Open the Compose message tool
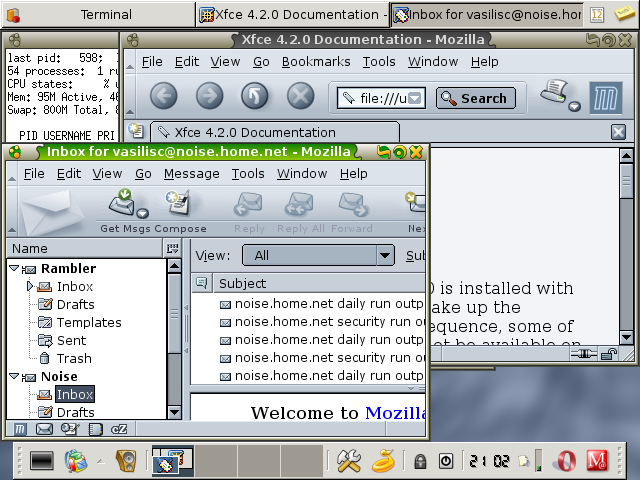Screen dimensions: 640x480 [x=178, y=202]
